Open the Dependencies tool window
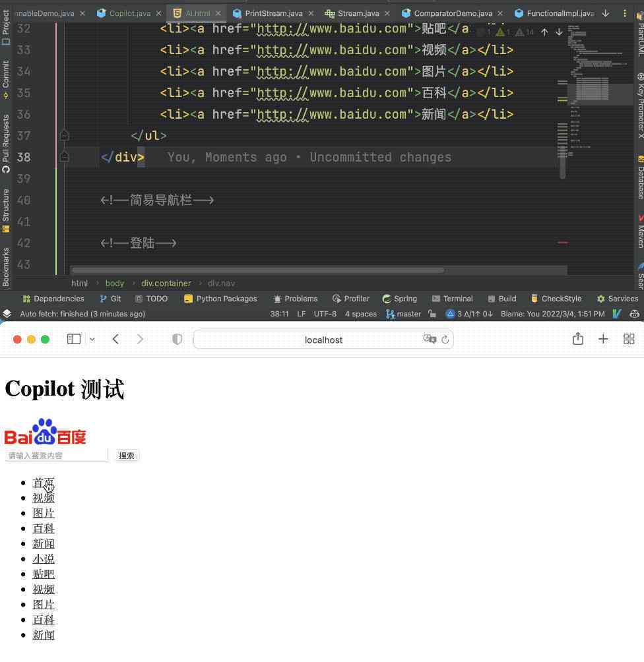 [x=53, y=299]
